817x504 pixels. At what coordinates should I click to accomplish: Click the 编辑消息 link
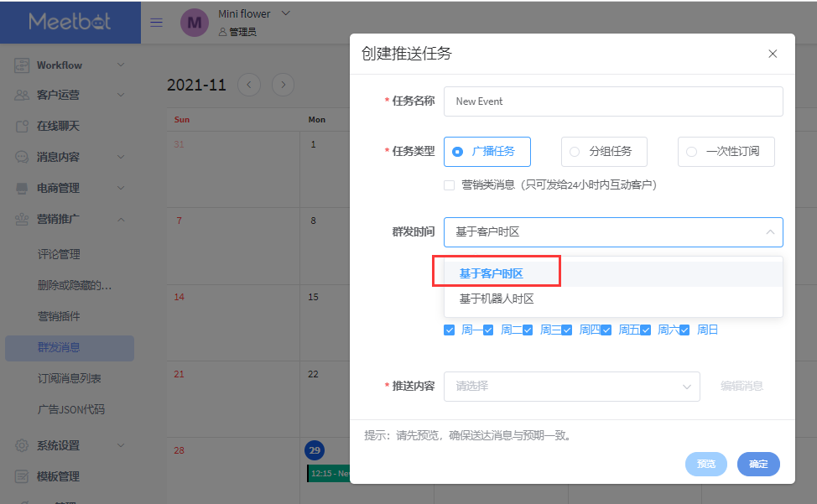(742, 387)
